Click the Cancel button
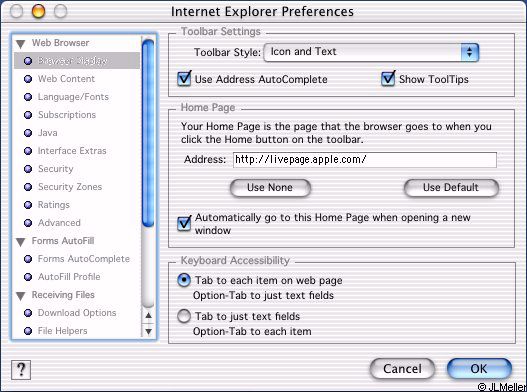 (402, 369)
